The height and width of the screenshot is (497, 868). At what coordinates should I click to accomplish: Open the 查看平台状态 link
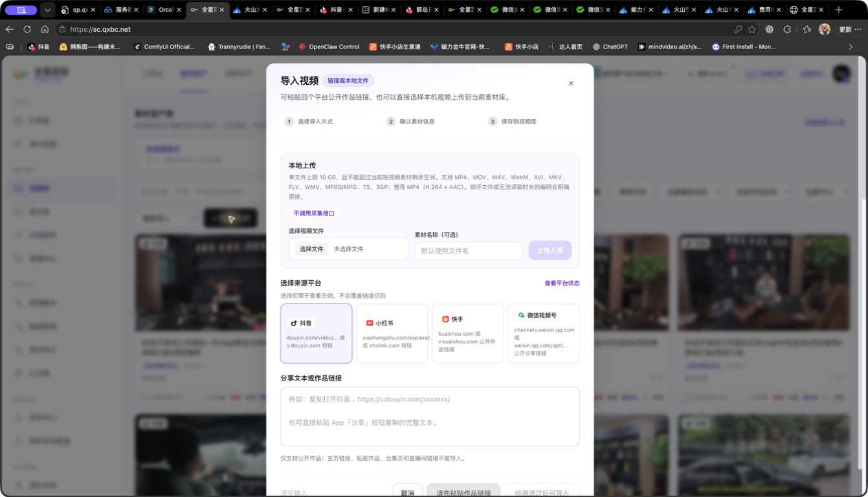coord(562,283)
